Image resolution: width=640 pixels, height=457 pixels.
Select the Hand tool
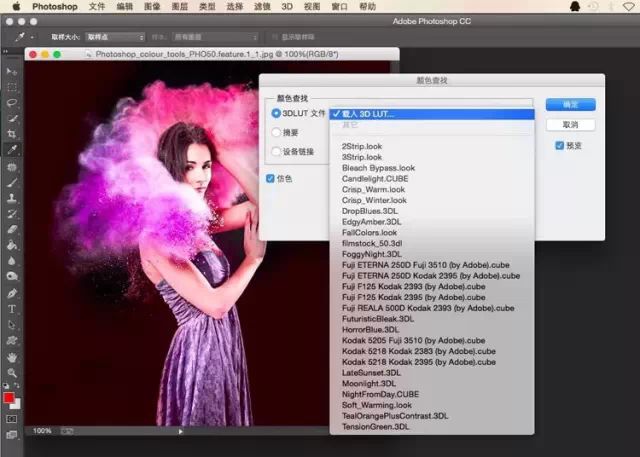[12, 357]
